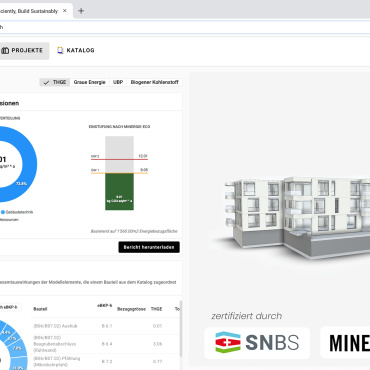Click the Minergie logo
Viewport: 370px width, 370px height.
coord(345,343)
